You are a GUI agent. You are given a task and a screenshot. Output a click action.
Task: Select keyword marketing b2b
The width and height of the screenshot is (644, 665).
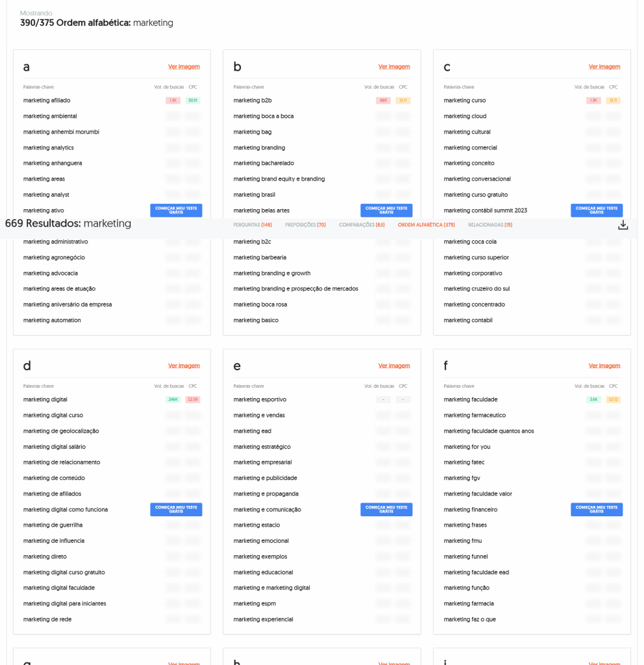253,101
